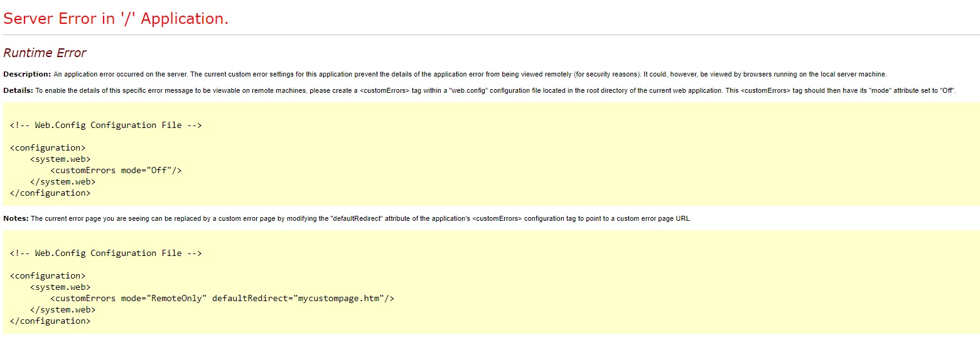Click the "viewed remotely (for security reasons)" text
The width and height of the screenshot is (980, 362).
click(579, 74)
